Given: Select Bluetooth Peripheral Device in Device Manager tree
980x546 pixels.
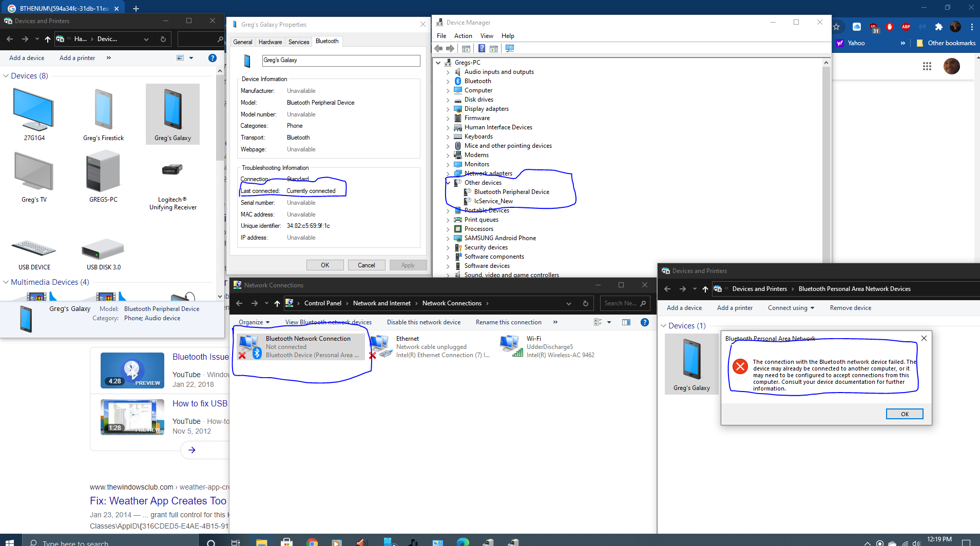Looking at the screenshot, I should [511, 192].
